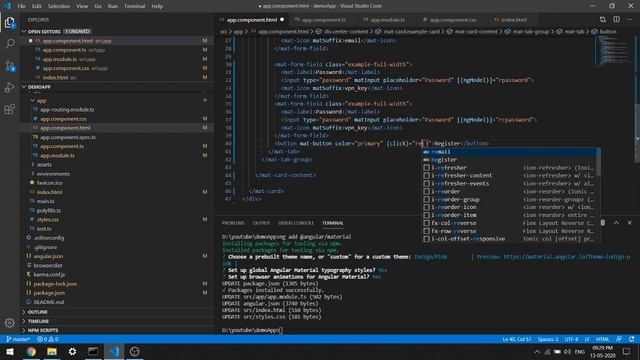640x360 pixels.
Task: Click the notifications bell in status bar
Action: point(631,339)
